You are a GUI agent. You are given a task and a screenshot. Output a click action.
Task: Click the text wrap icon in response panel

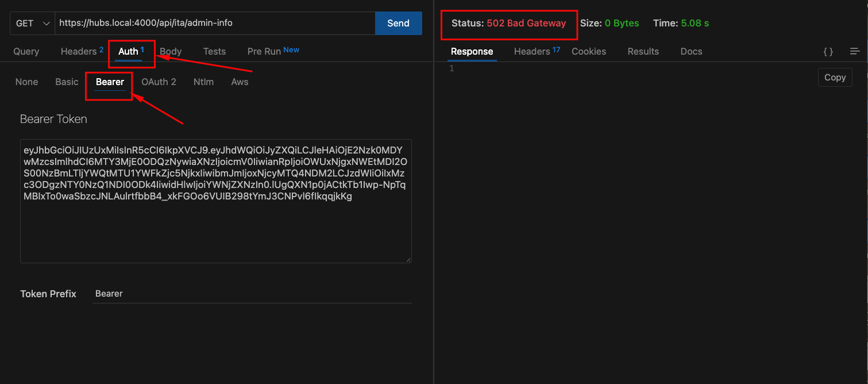click(x=855, y=51)
